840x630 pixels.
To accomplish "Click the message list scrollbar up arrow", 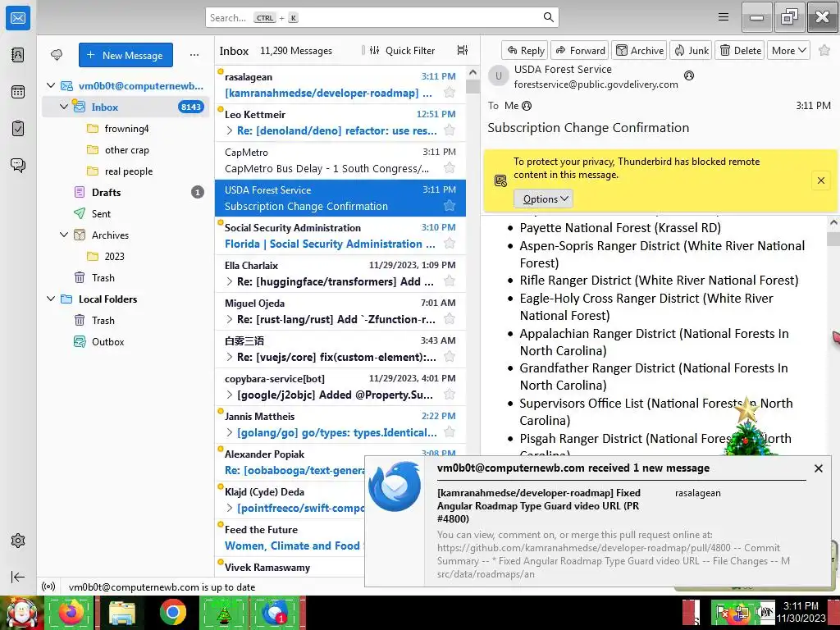I will coord(472,72).
